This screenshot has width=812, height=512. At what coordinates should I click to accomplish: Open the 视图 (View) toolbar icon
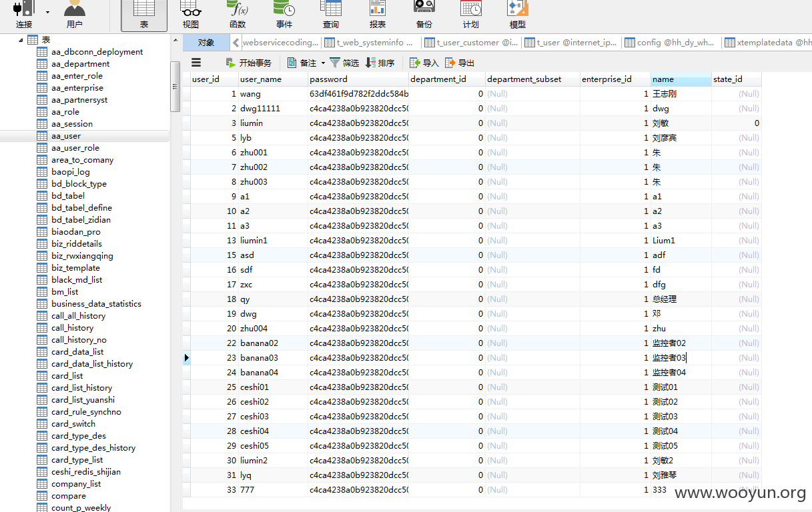(191, 15)
